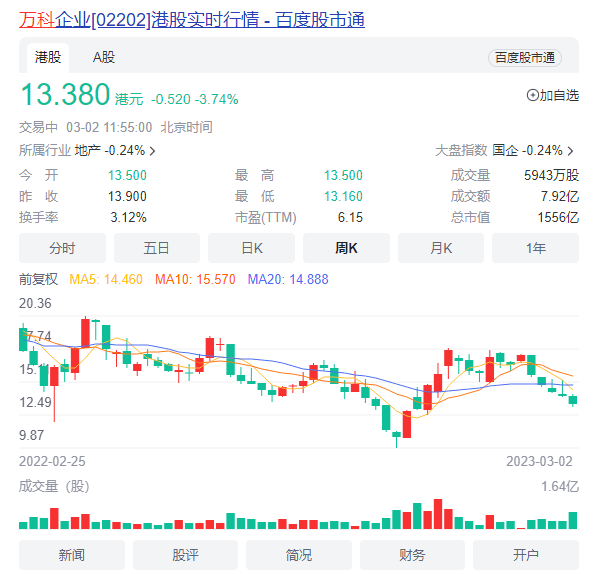
Task: Click the 最高 value 13.500
Action: click(343, 175)
